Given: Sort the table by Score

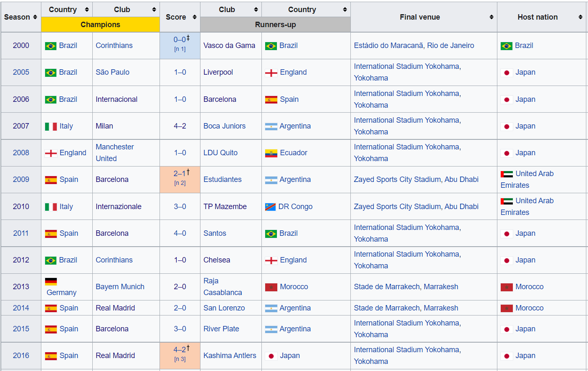Looking at the screenshot, I should (195, 17).
